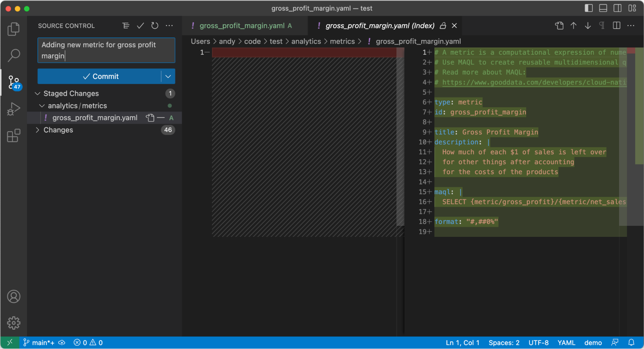Open the Explorer view
Screen dimensions: 644x349
pos(13,29)
